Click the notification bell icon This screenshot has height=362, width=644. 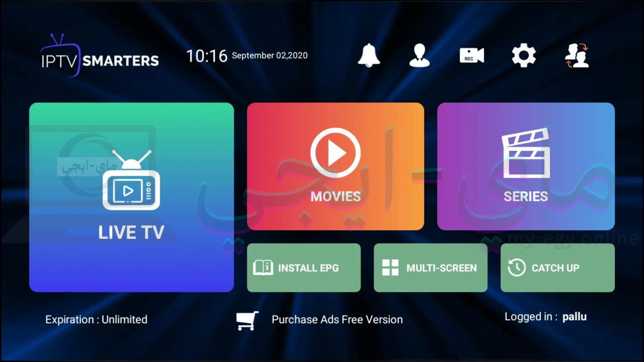(x=369, y=54)
